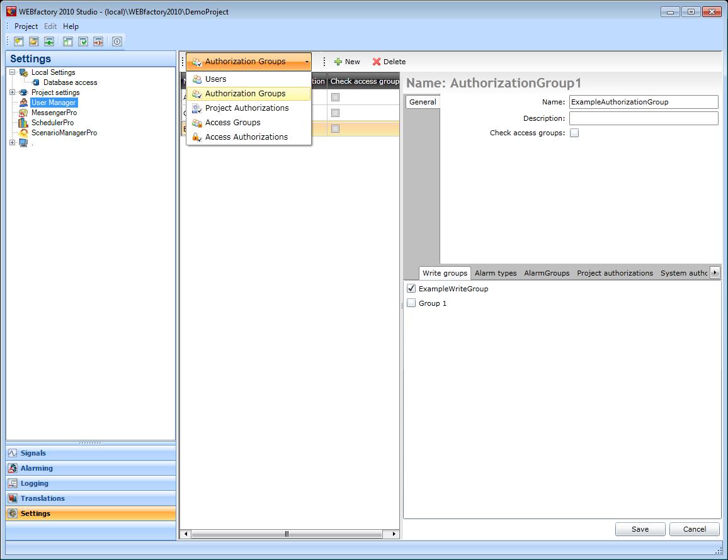
Task: Click the MessengerPro icon in the tree
Action: [24, 113]
